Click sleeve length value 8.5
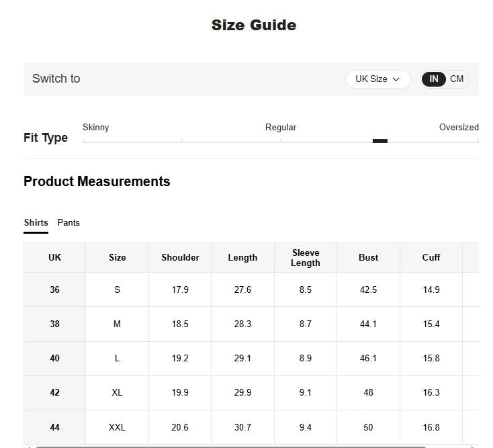The height and width of the screenshot is (448, 493). pos(306,289)
